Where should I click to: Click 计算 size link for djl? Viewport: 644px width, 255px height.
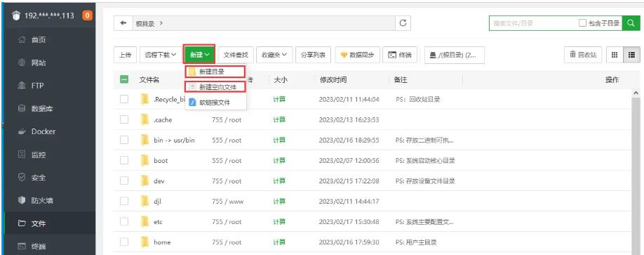click(279, 201)
